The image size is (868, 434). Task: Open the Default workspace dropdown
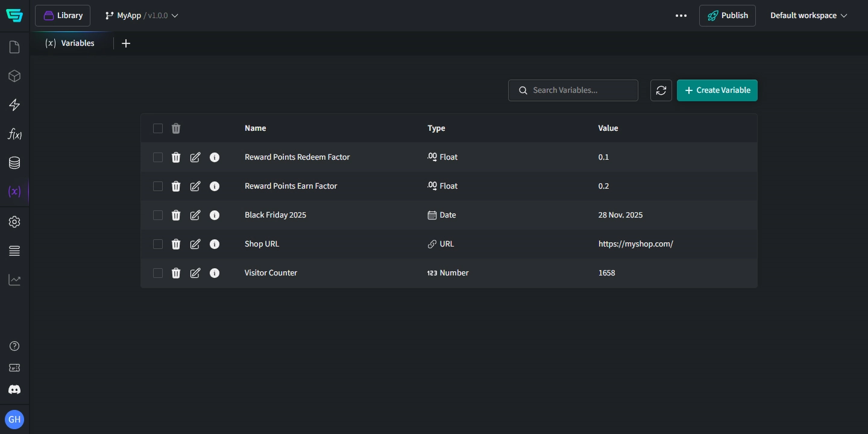pyautogui.click(x=808, y=16)
